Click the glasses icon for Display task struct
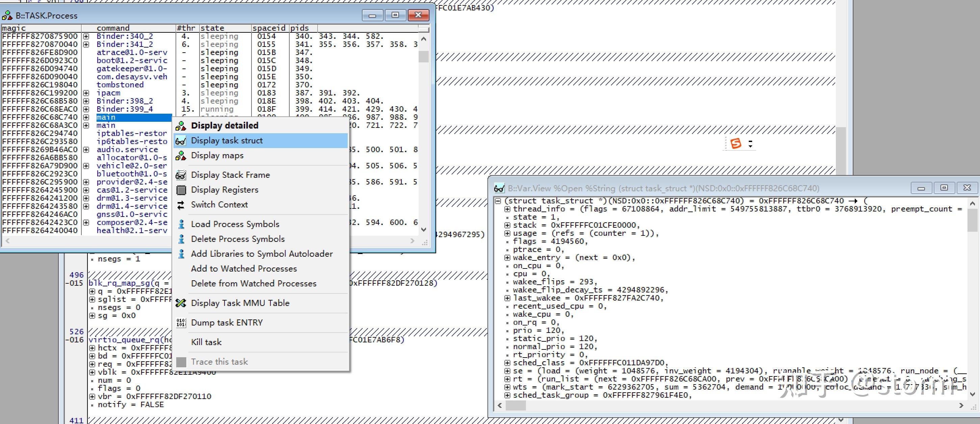 (181, 141)
